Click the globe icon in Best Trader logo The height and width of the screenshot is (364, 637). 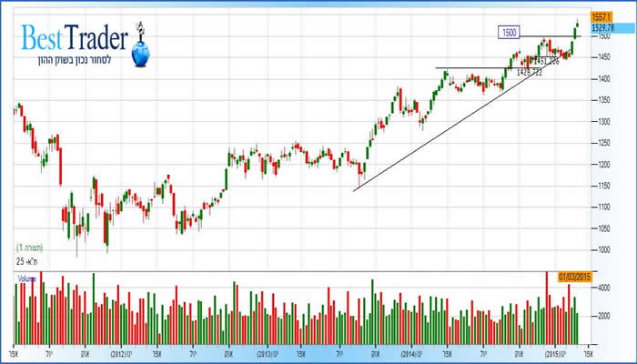[x=140, y=55]
